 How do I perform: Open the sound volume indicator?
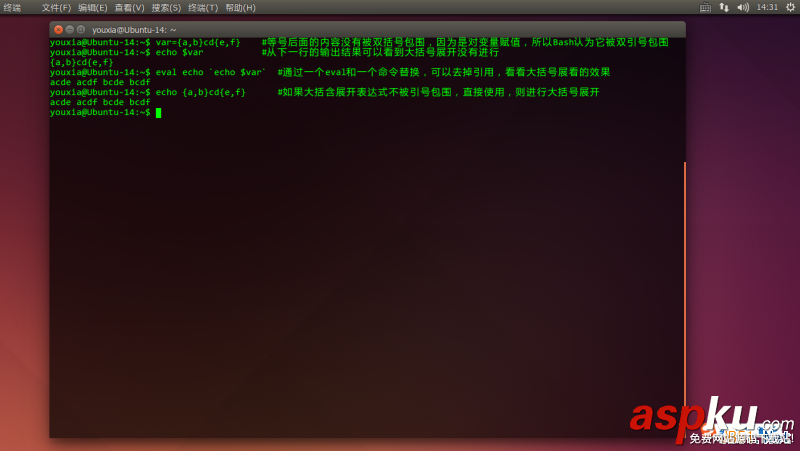click(743, 7)
